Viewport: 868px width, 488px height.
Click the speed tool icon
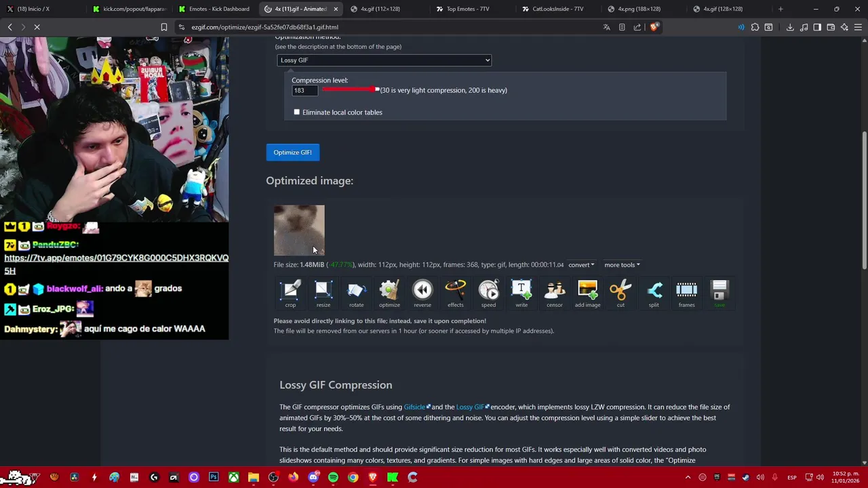(488, 294)
